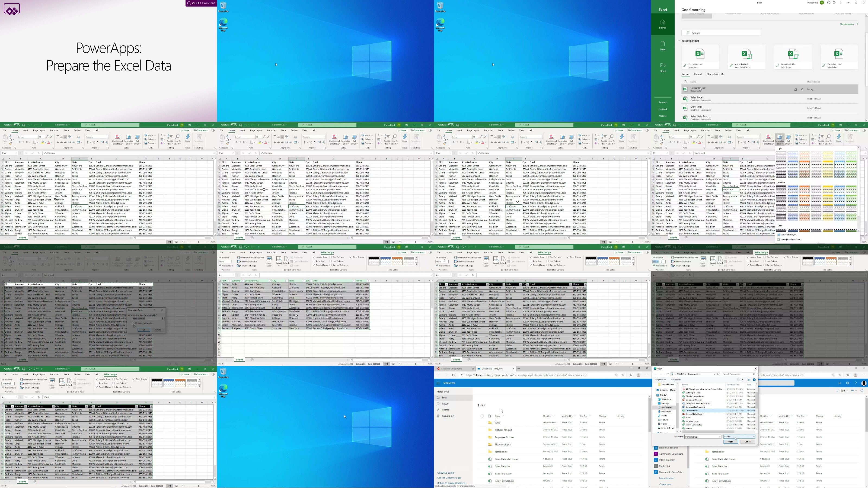Toggle select-all circle beside OneDrive Name column
The width and height of the screenshot is (868, 488).
[482, 416]
